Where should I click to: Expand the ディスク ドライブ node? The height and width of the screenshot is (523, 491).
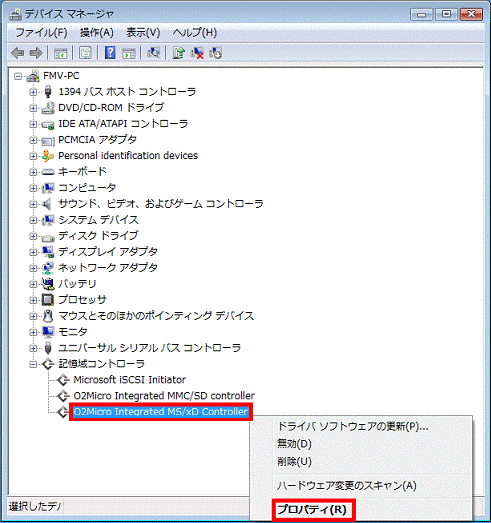(x=33, y=236)
